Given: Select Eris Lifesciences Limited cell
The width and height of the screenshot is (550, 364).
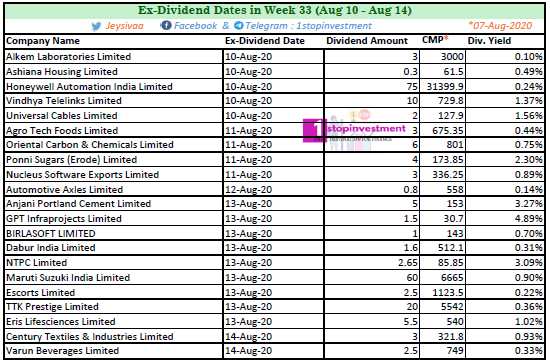Looking at the screenshot, I should pyautogui.click(x=114, y=322).
